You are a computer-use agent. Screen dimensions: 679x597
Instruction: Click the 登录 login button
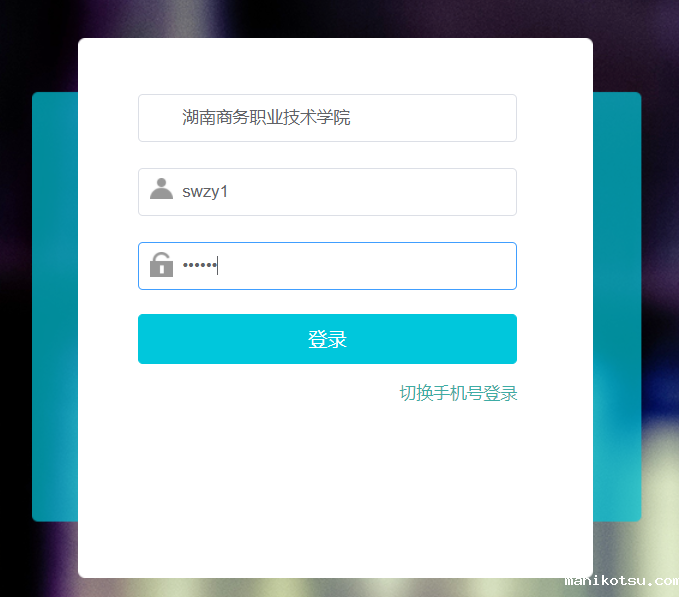click(327, 339)
